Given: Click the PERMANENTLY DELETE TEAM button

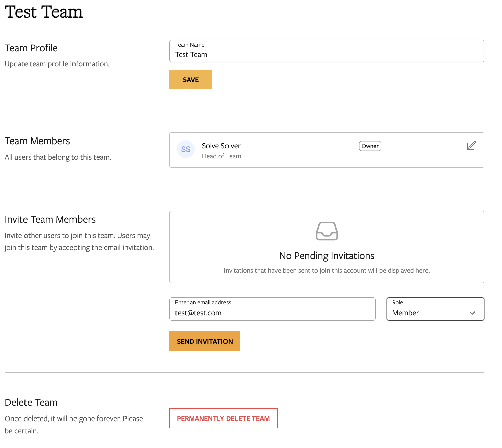Looking at the screenshot, I should click(x=223, y=418).
